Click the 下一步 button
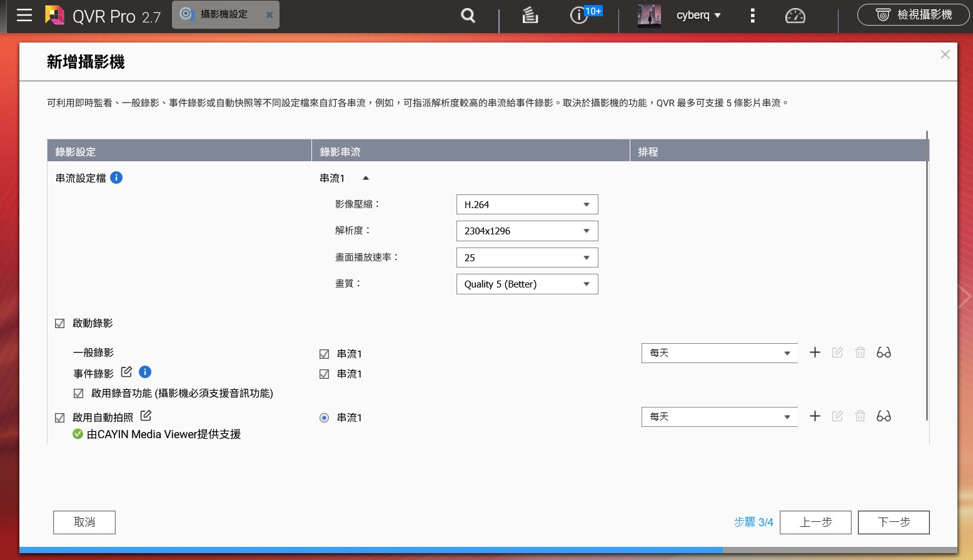The width and height of the screenshot is (973, 560). tap(893, 522)
